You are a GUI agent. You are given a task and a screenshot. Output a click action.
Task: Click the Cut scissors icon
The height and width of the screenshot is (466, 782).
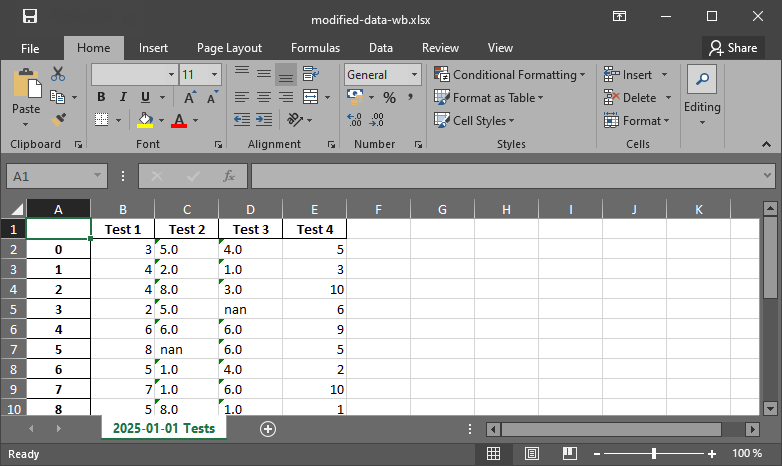click(58, 74)
